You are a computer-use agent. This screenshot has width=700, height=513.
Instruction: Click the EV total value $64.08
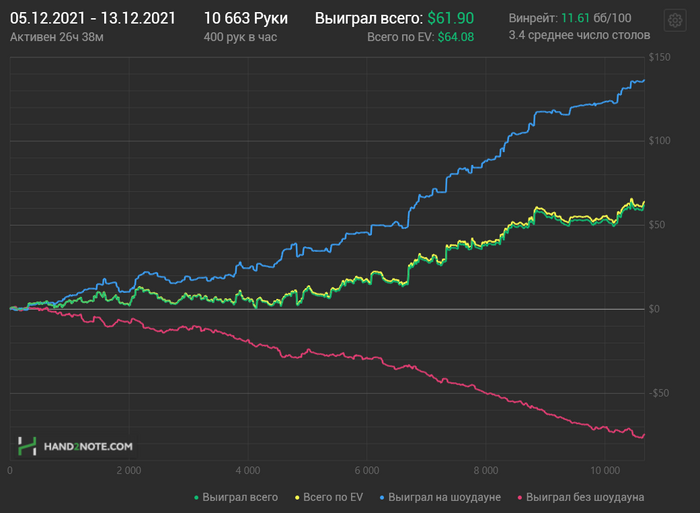[456, 37]
